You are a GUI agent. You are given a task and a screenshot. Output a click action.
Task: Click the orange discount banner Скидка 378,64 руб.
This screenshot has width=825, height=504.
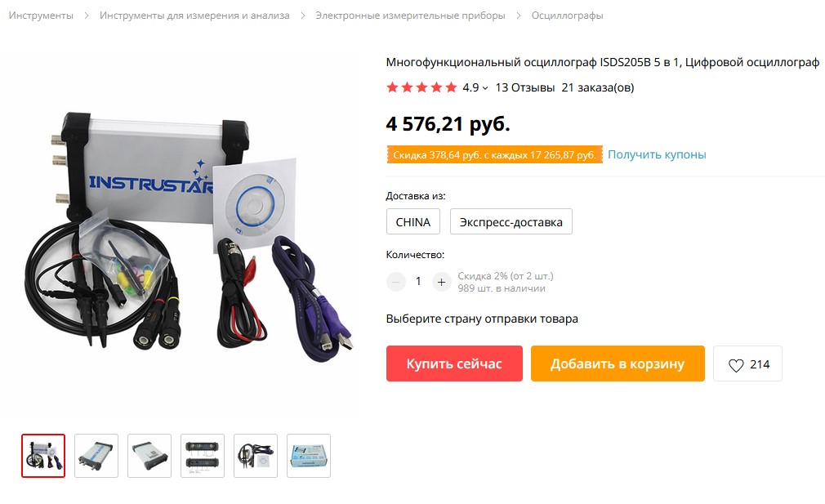point(494,154)
